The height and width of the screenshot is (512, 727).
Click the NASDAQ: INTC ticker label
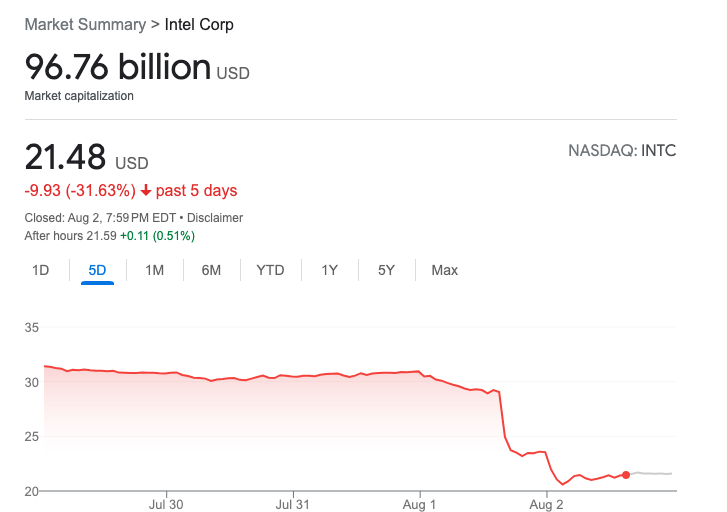(622, 151)
